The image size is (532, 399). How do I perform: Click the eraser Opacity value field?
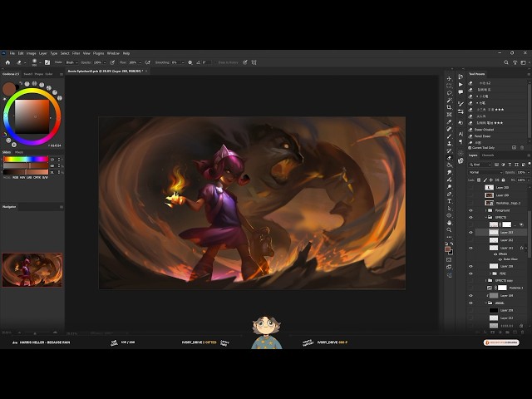pos(98,62)
